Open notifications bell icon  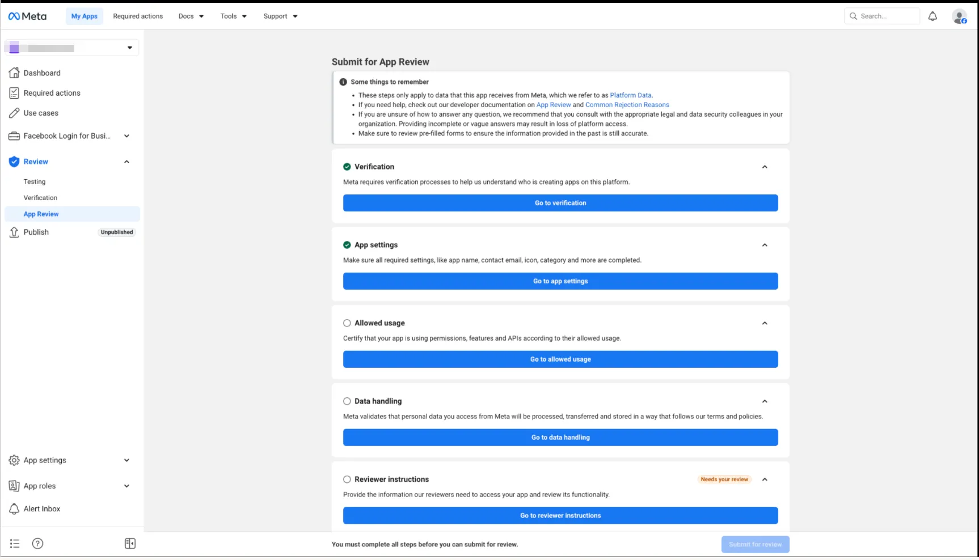pyautogui.click(x=932, y=16)
